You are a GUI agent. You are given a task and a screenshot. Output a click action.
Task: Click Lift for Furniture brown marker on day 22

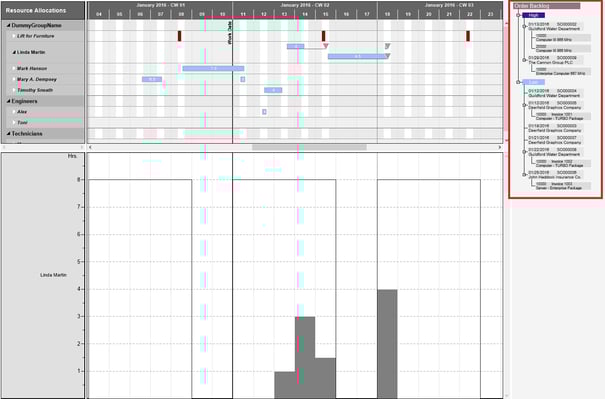(468, 36)
